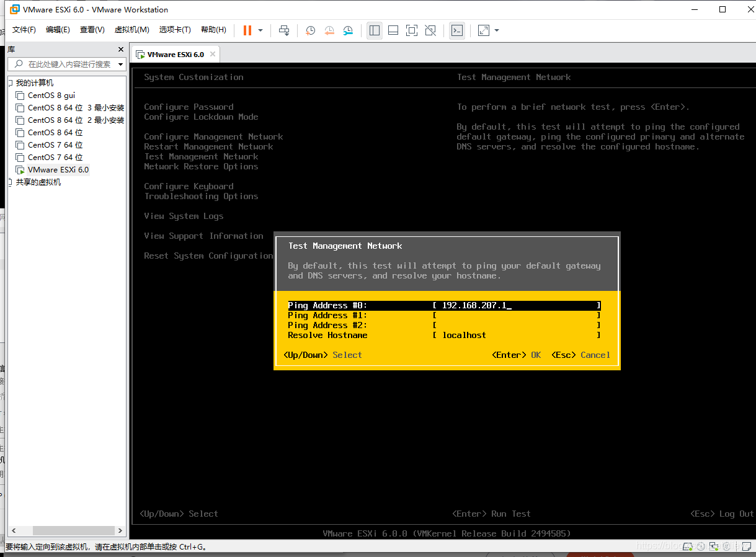Open the 查看(V) menu
The width and height of the screenshot is (756, 557).
(92, 30)
